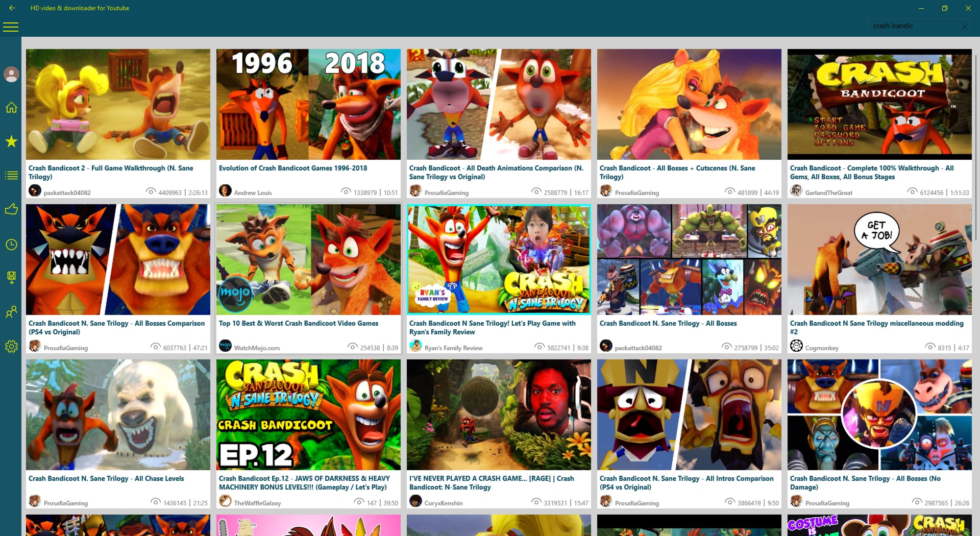The height and width of the screenshot is (536, 980).
Task: Open WatchMojo.com channel avatar
Action: (225, 346)
